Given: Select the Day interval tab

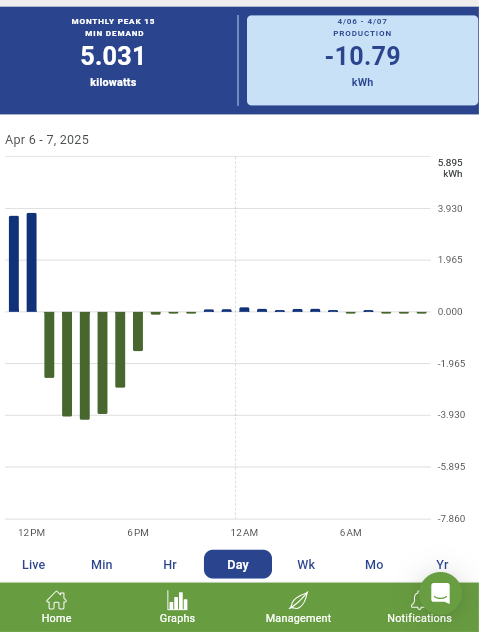Looking at the screenshot, I should tap(238, 564).
